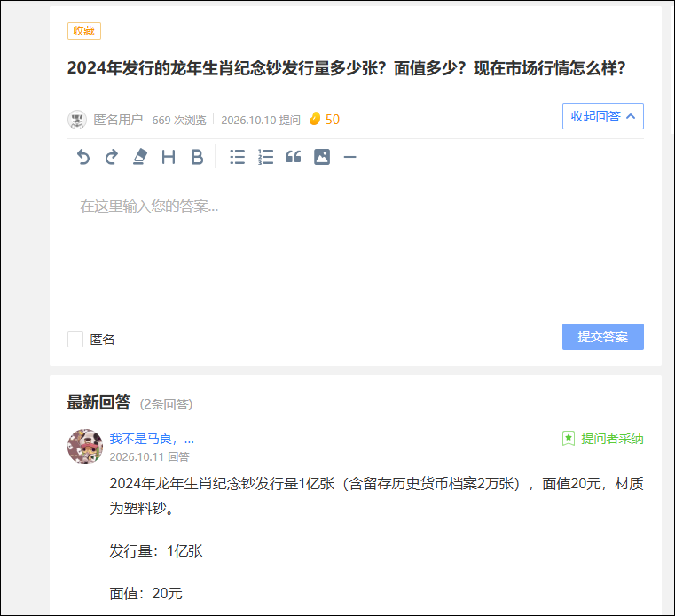The width and height of the screenshot is (675, 616).
Task: Insert a horizontal divider line
Action: tap(350, 158)
